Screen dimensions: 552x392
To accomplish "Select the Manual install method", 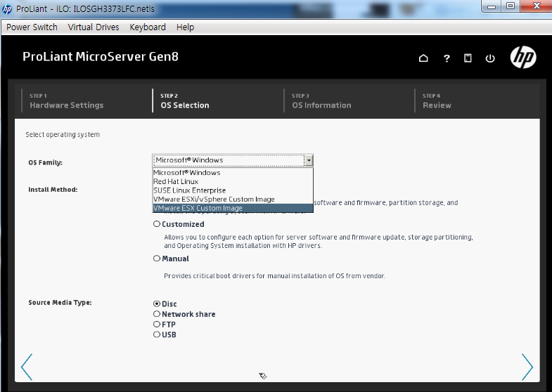I will [x=157, y=259].
